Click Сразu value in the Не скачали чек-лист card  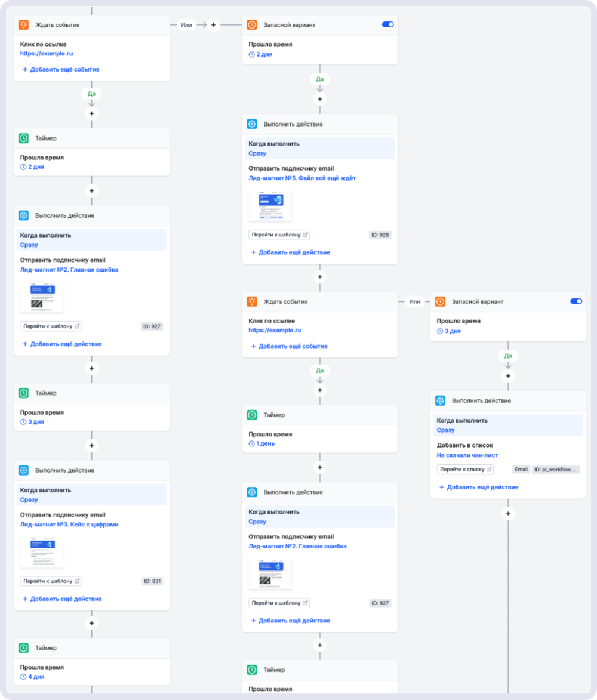[x=445, y=430]
